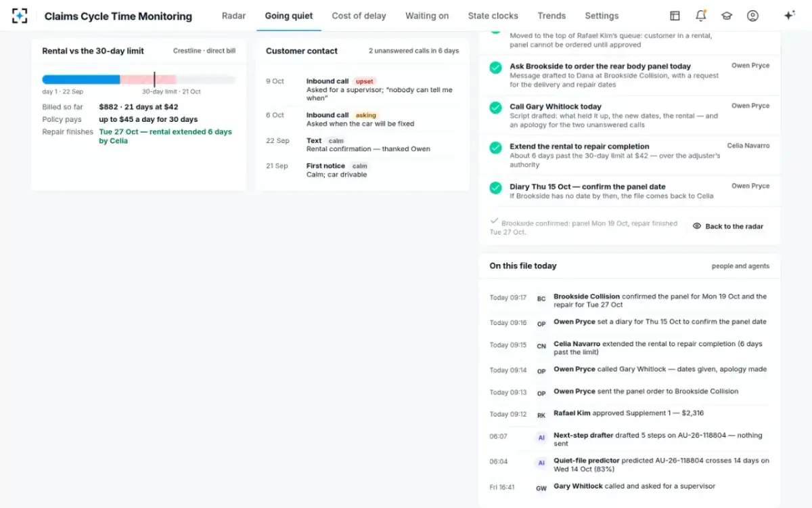Image resolution: width=812 pixels, height=508 pixels.
Task: Open the Trends tab
Action: point(551,16)
